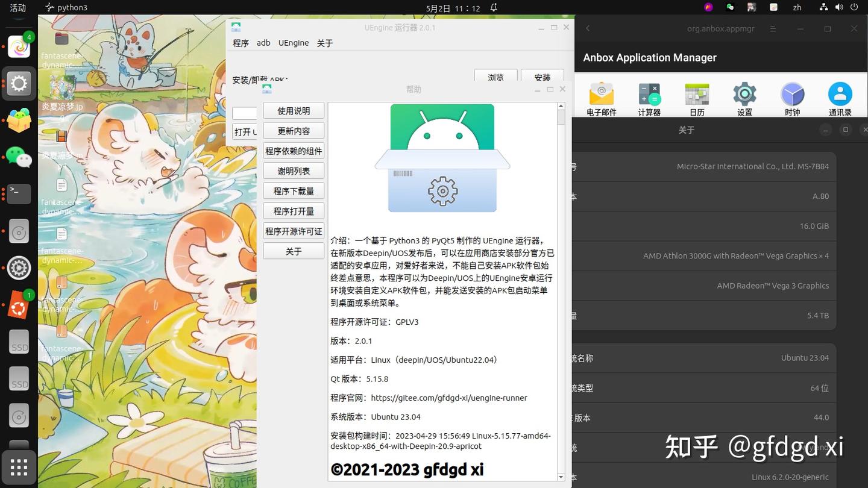Click the 使用说明 button in the Help window
Image resolution: width=868 pixels, height=488 pixels.
[294, 110]
